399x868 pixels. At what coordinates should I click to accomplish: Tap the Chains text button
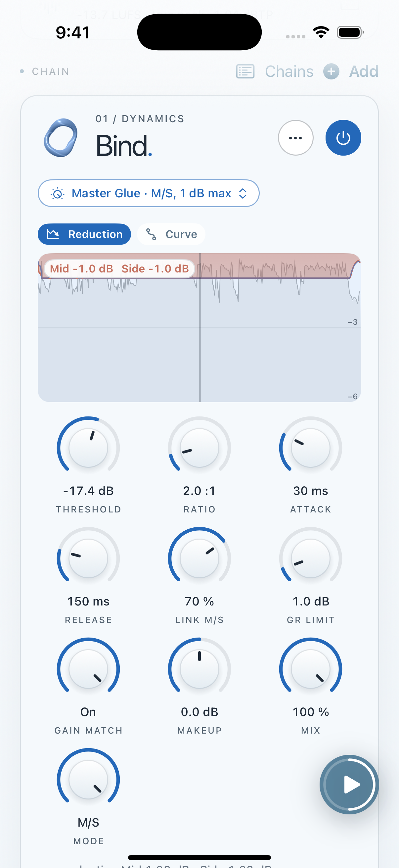click(x=289, y=72)
